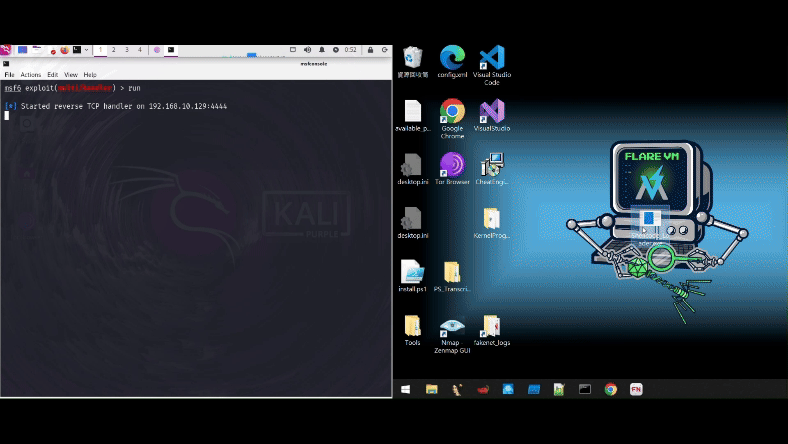The image size is (788, 444).
Task: Select the PS_Transcri... folder on the desktop
Action: click(452, 276)
